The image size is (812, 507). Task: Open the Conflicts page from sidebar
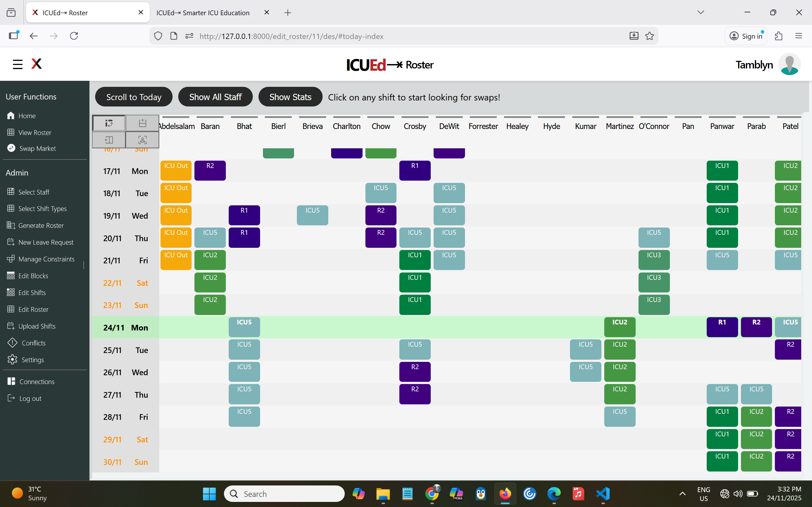[33, 343]
